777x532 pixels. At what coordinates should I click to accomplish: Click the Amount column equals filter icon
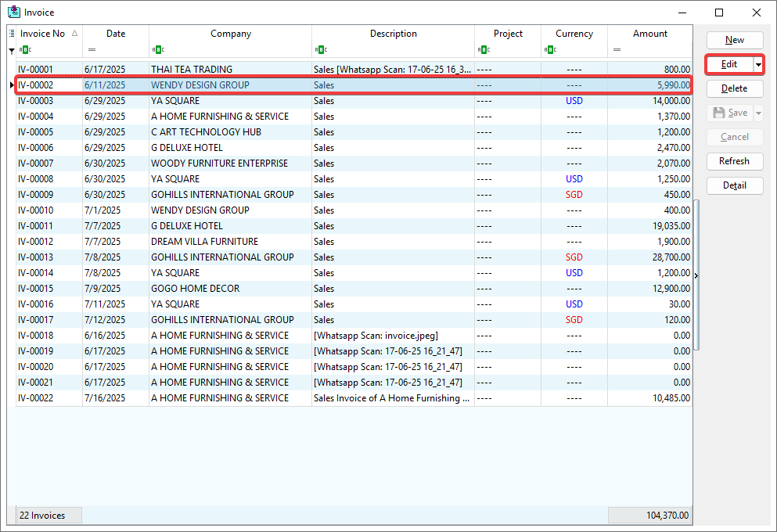coord(617,50)
